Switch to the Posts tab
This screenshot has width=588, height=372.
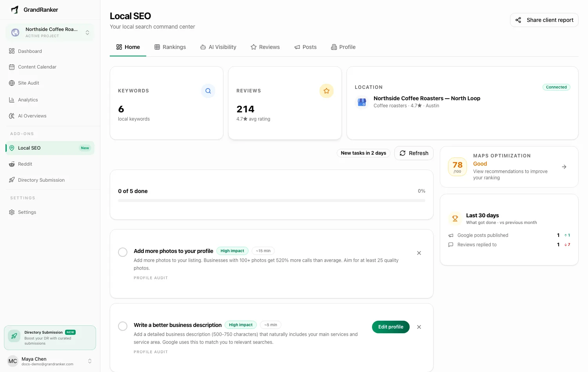click(x=305, y=47)
